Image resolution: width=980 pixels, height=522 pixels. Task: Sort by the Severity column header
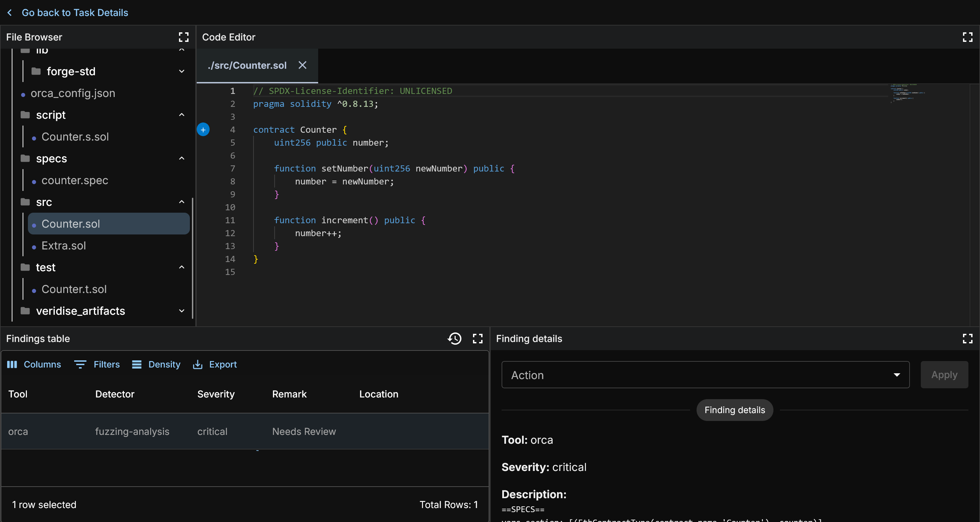(216, 394)
